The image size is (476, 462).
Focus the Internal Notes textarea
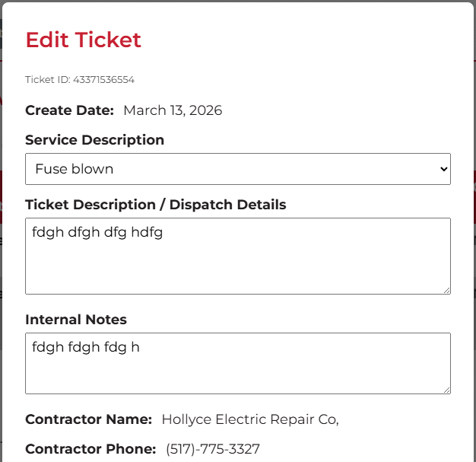click(237, 371)
